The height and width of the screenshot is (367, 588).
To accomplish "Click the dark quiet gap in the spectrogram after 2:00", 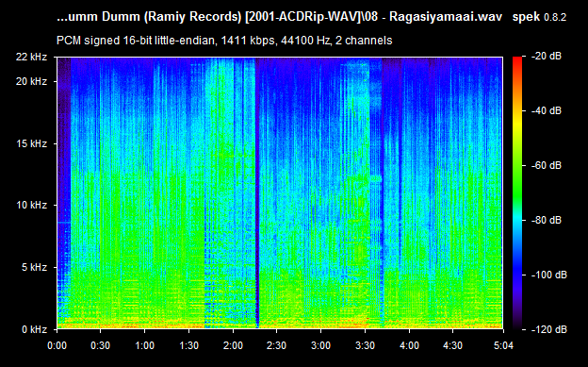I will (257, 193).
